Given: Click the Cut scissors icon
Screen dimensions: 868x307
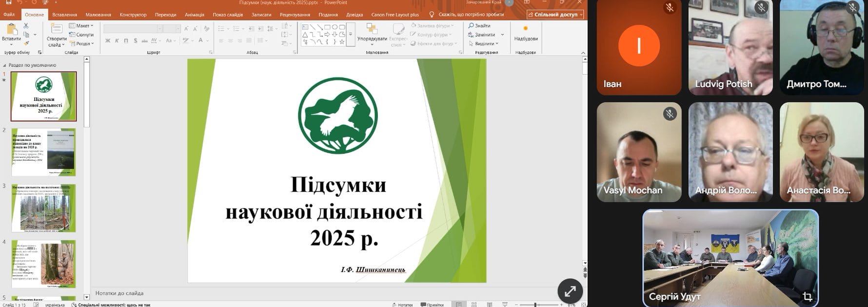Looking at the screenshot, I should (x=26, y=26).
